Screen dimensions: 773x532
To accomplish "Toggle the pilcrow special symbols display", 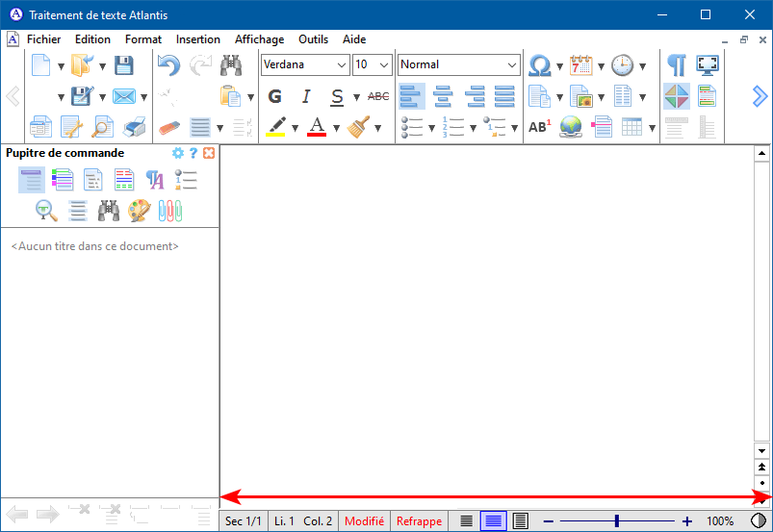I will 677,65.
